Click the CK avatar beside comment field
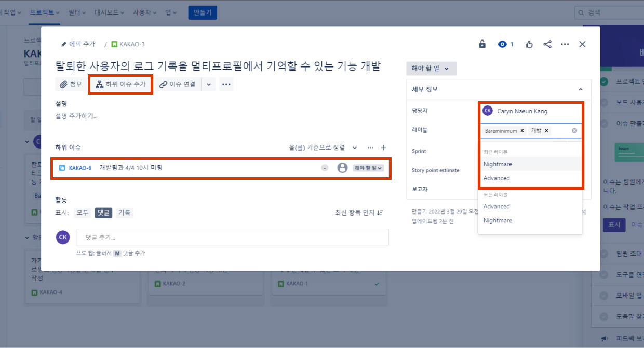The width and height of the screenshot is (644, 348). (63, 237)
